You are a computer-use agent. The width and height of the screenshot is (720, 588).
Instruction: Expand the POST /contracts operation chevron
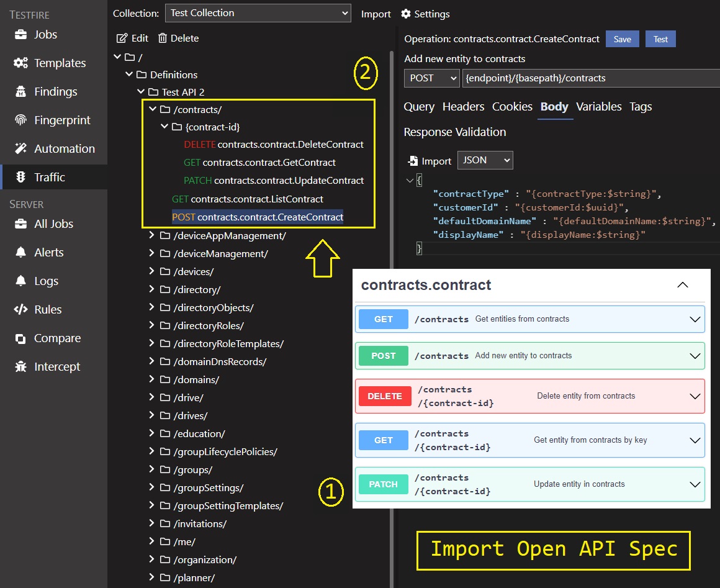click(695, 356)
